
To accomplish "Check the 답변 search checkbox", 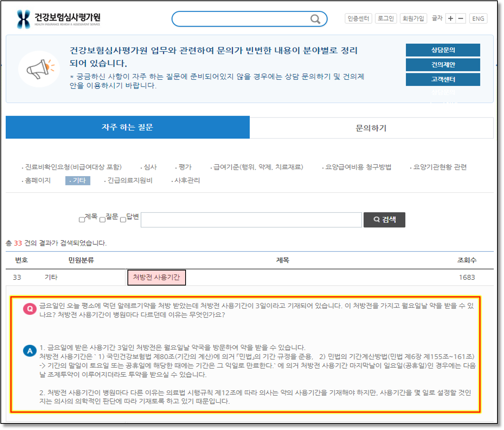I will (x=123, y=220).
